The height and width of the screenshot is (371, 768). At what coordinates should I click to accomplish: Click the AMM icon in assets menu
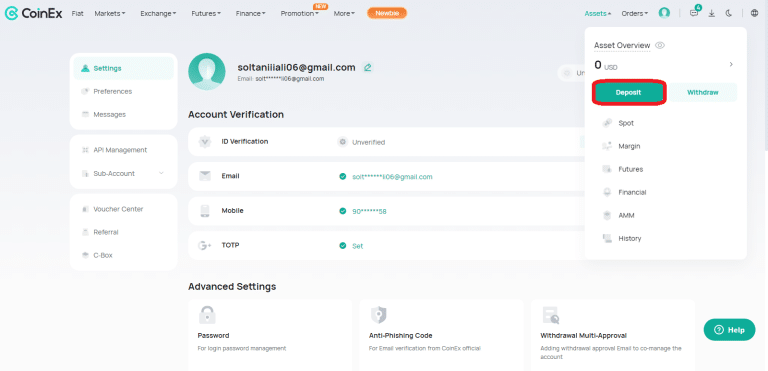[607, 215]
